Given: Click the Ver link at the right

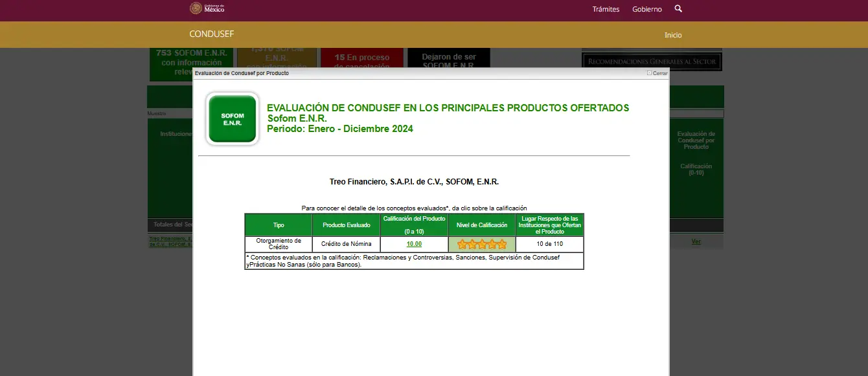Looking at the screenshot, I should click(696, 241).
